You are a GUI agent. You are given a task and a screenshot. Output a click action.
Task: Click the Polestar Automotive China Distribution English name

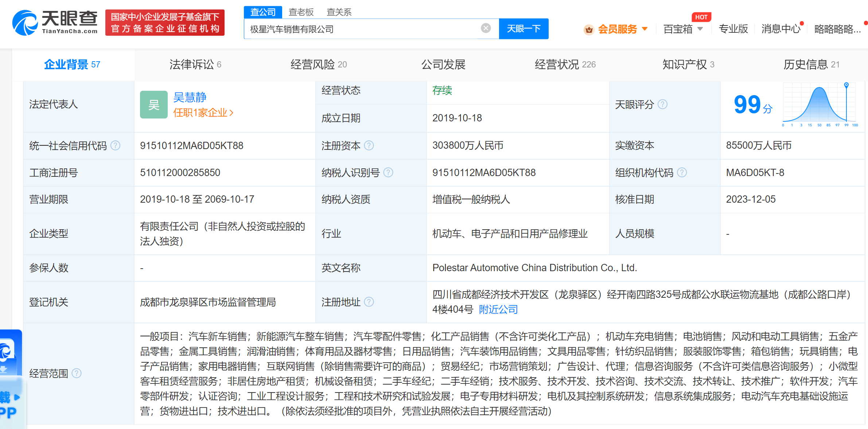(534, 268)
